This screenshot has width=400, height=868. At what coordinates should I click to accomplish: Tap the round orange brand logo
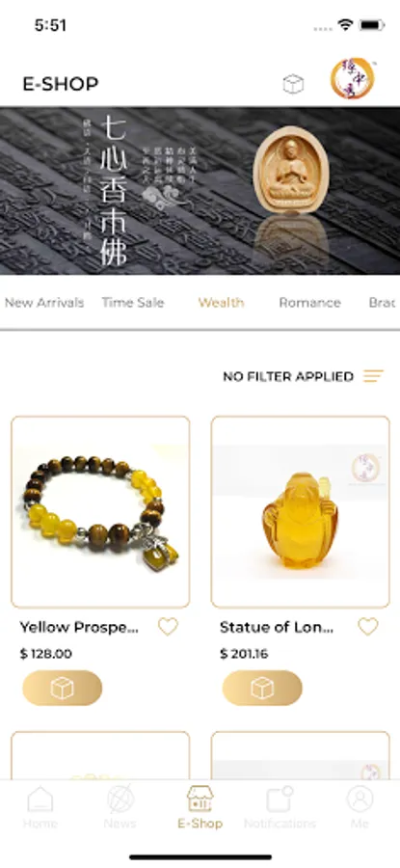[x=352, y=79]
